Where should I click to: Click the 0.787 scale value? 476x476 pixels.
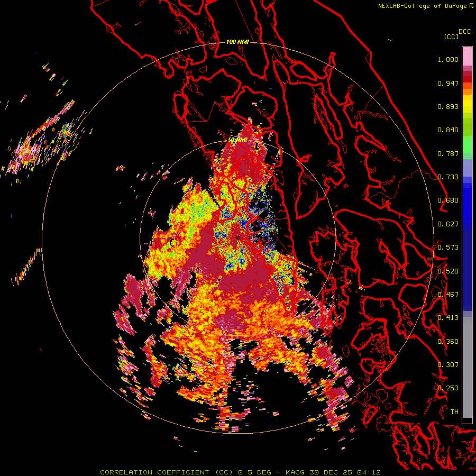click(448, 153)
